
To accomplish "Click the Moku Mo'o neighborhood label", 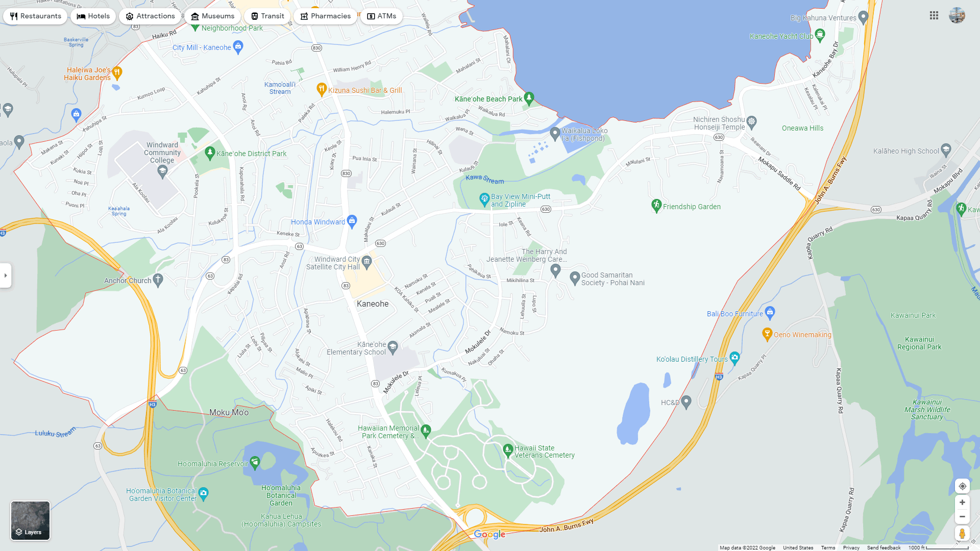I will point(229,413).
